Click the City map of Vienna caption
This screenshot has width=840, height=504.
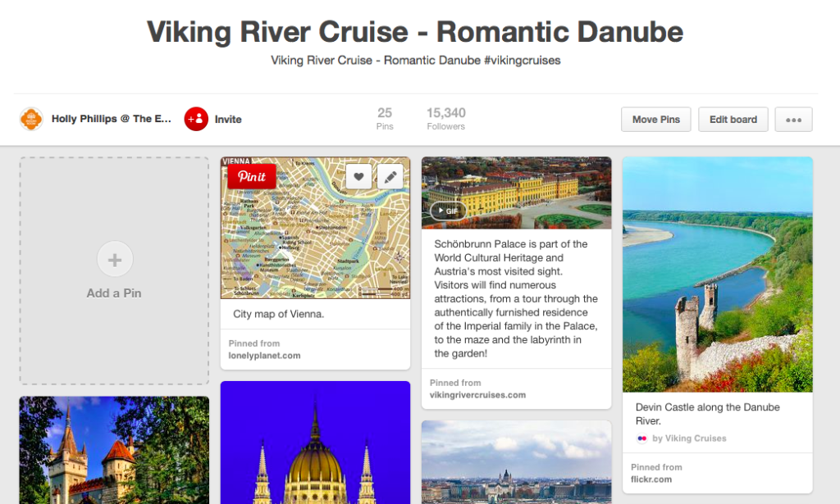pos(279,314)
